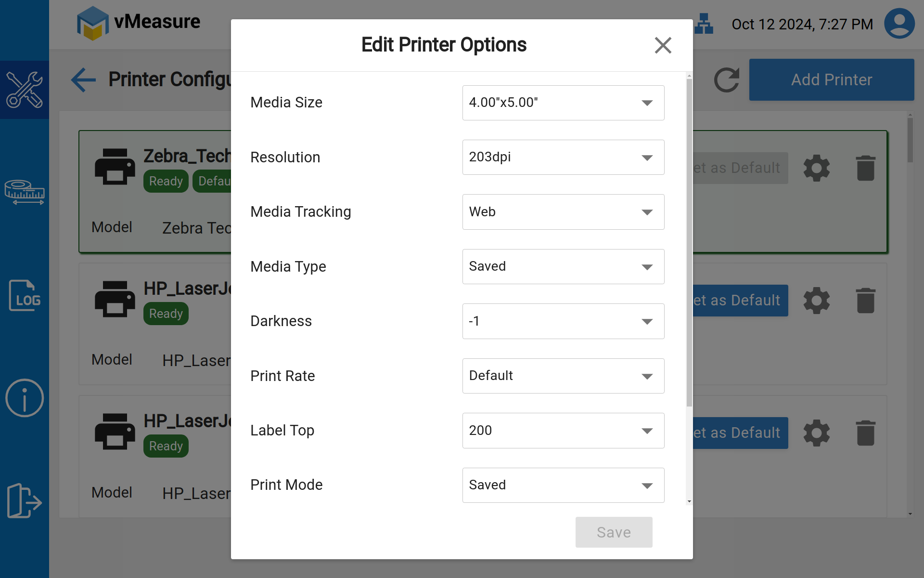Click the Save button
The image size is (924, 578).
(614, 532)
